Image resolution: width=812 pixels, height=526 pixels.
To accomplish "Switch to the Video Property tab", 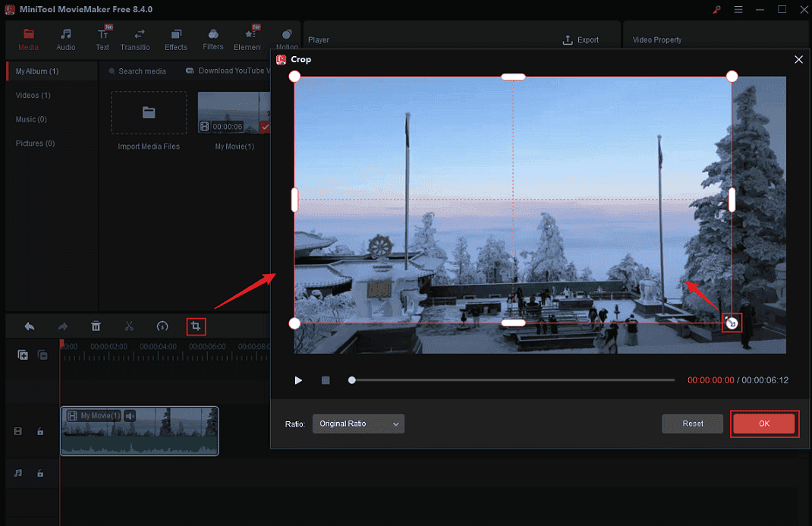I will [657, 39].
